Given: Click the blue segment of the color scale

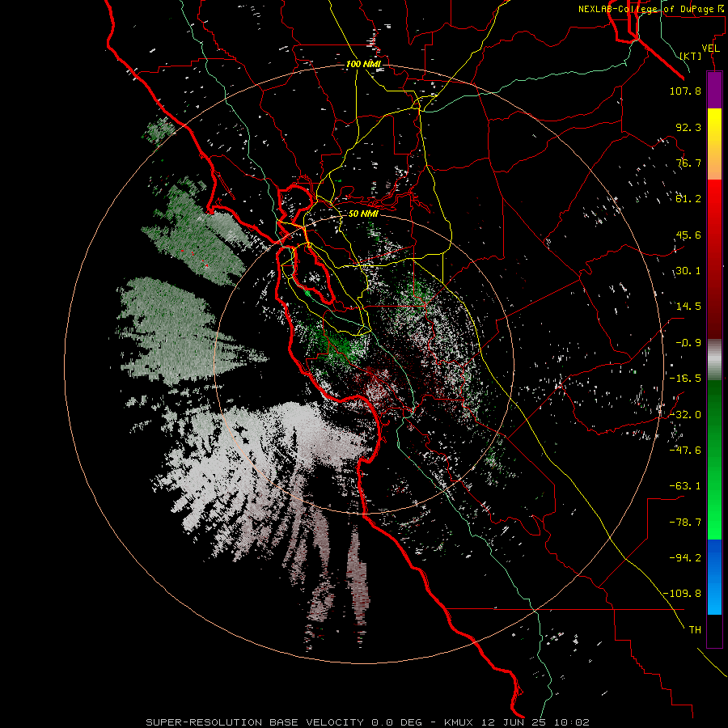Looking at the screenshot, I should coord(714,577).
